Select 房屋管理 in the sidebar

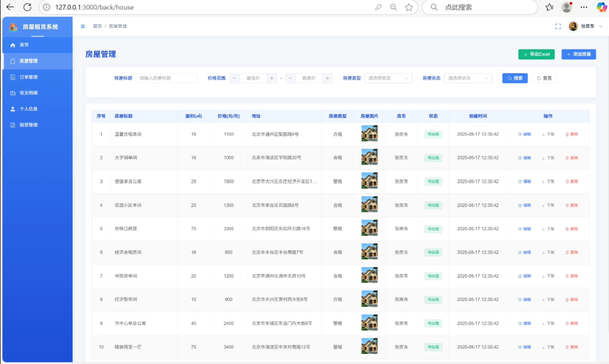tap(38, 61)
